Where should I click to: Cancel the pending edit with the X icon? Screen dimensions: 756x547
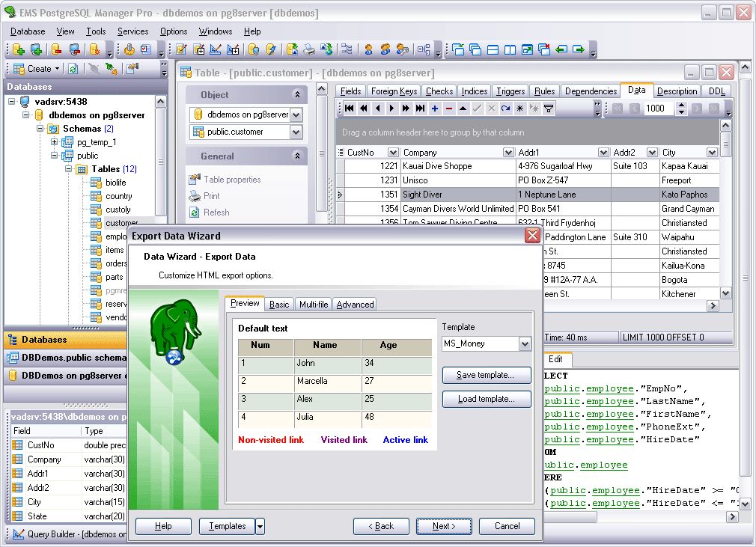tap(490, 109)
